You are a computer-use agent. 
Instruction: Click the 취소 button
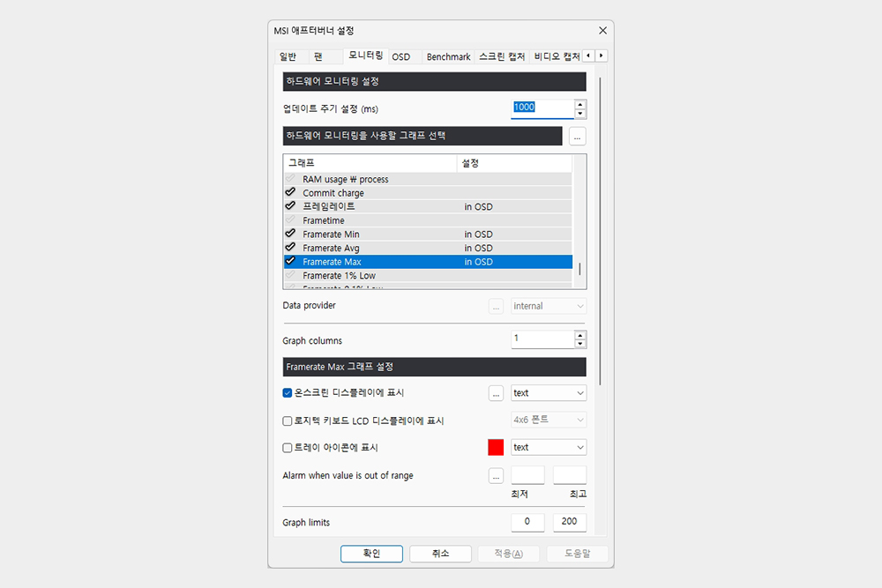coord(440,554)
